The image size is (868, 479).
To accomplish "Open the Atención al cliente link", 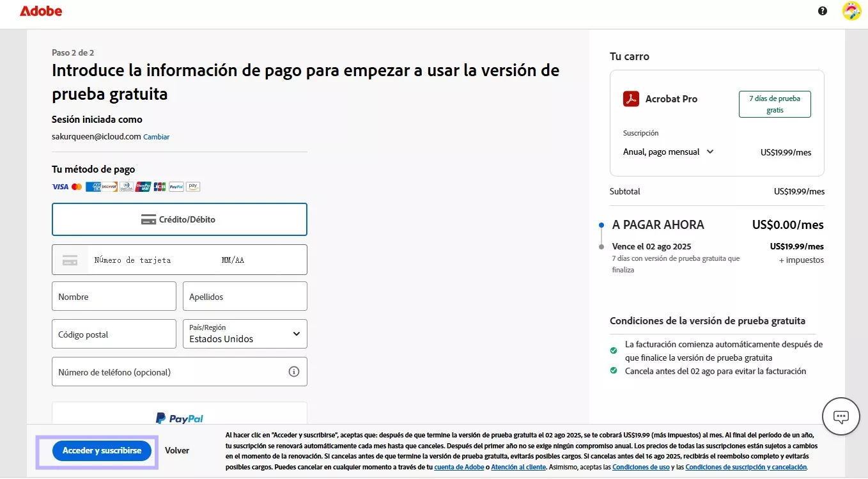I will click(x=518, y=467).
